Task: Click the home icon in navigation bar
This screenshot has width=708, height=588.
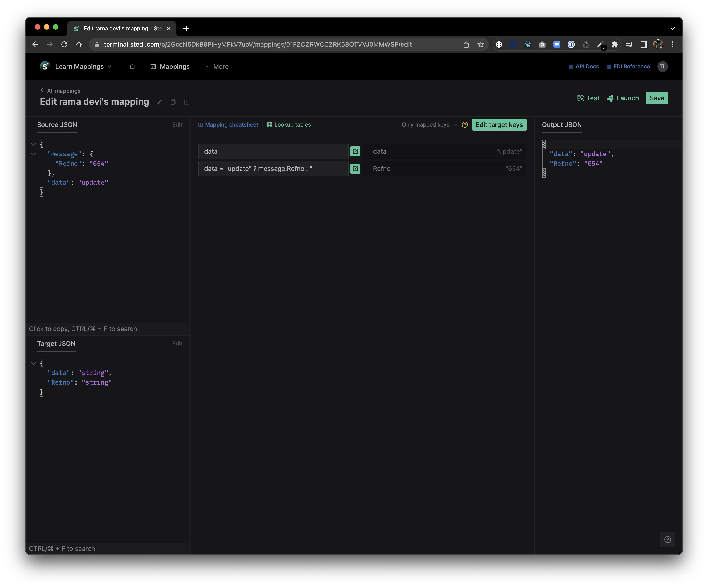Action: pyautogui.click(x=132, y=66)
